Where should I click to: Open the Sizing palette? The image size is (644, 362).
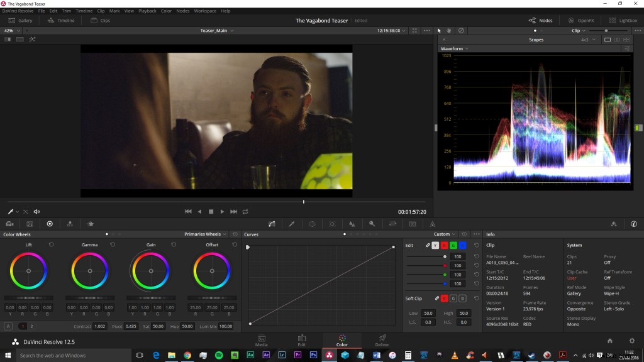tap(392, 223)
